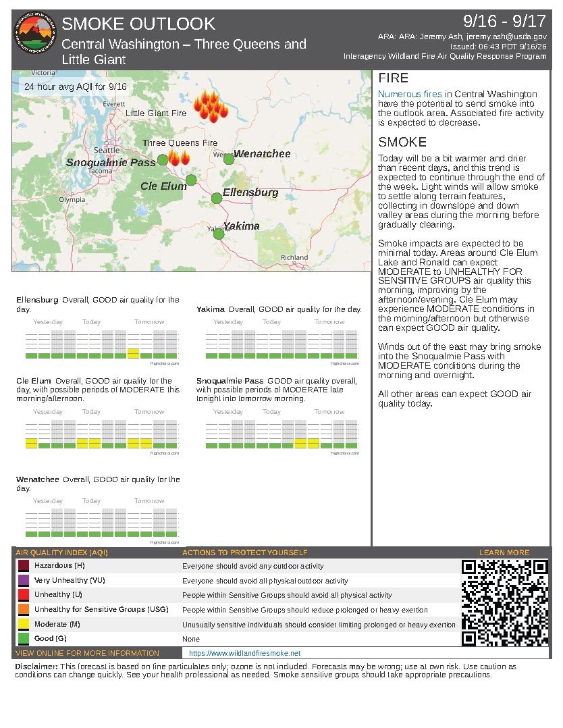This screenshot has width=563, height=728.
Task: Click the 'Richland' map label
Action: (x=294, y=257)
